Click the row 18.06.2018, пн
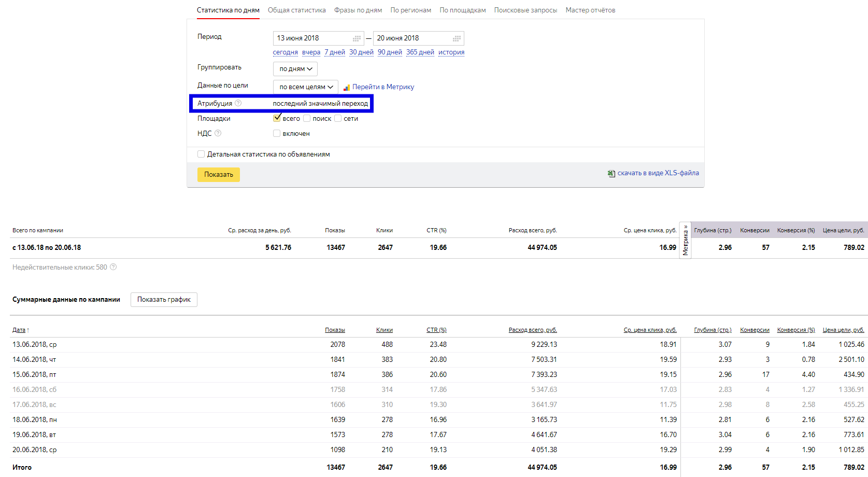Image resolution: width=868 pixels, height=477 pixels. pyautogui.click(x=438, y=419)
